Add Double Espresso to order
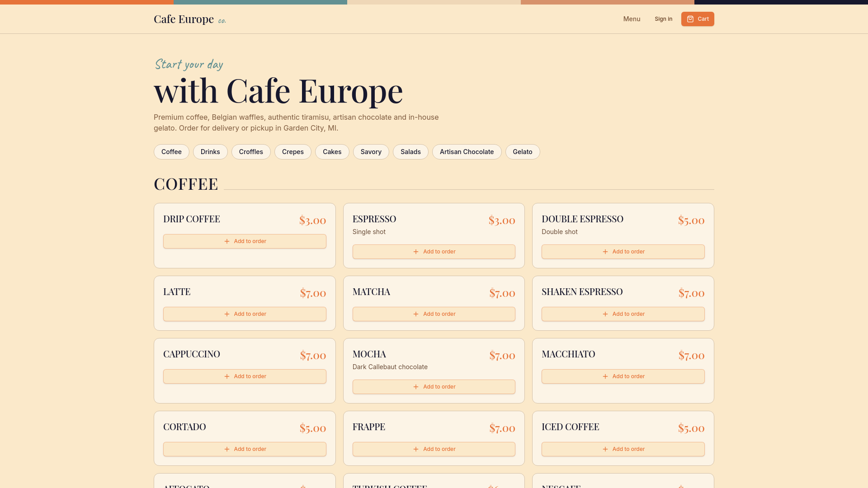 (623, 252)
